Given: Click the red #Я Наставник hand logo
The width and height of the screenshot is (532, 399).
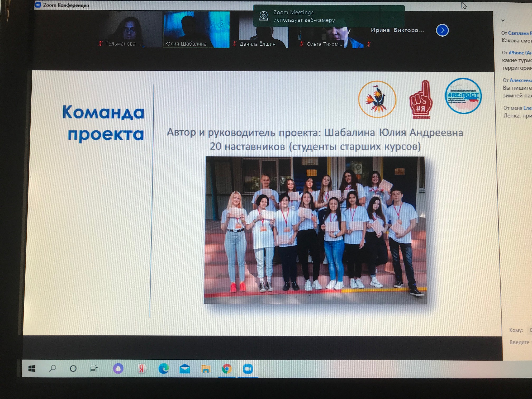Looking at the screenshot, I should (x=421, y=100).
